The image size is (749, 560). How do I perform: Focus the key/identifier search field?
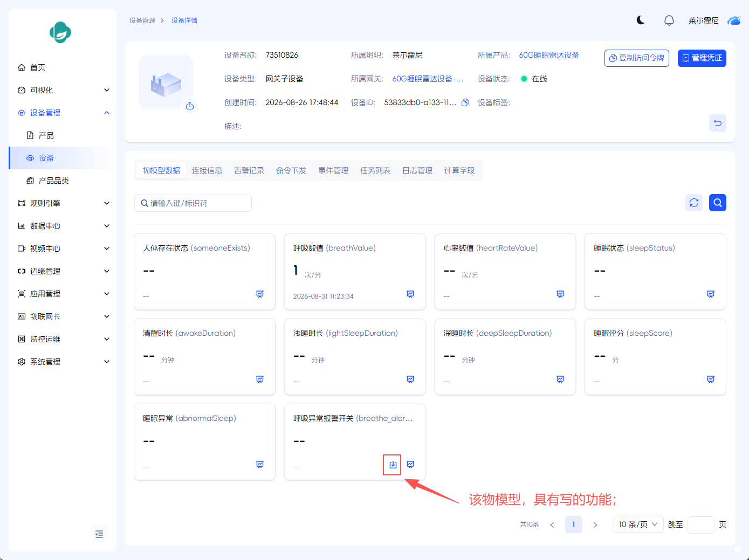pyautogui.click(x=193, y=203)
